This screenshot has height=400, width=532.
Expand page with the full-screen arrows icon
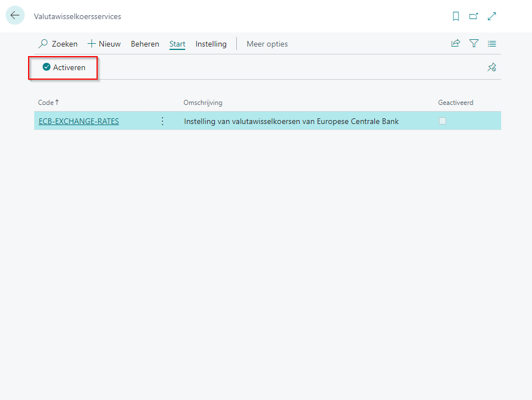492,16
